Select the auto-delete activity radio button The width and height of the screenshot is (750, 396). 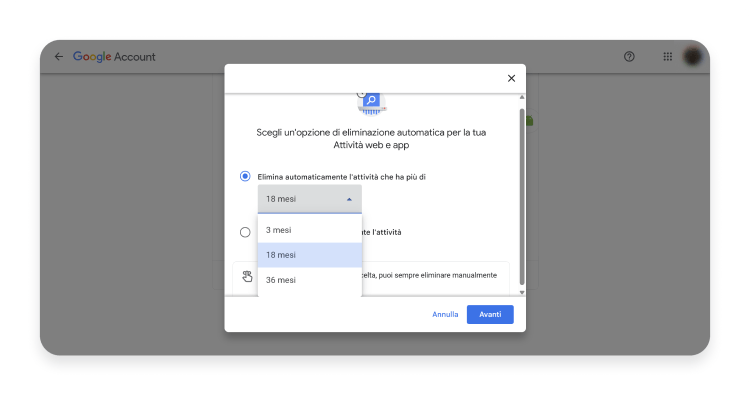[x=245, y=176]
